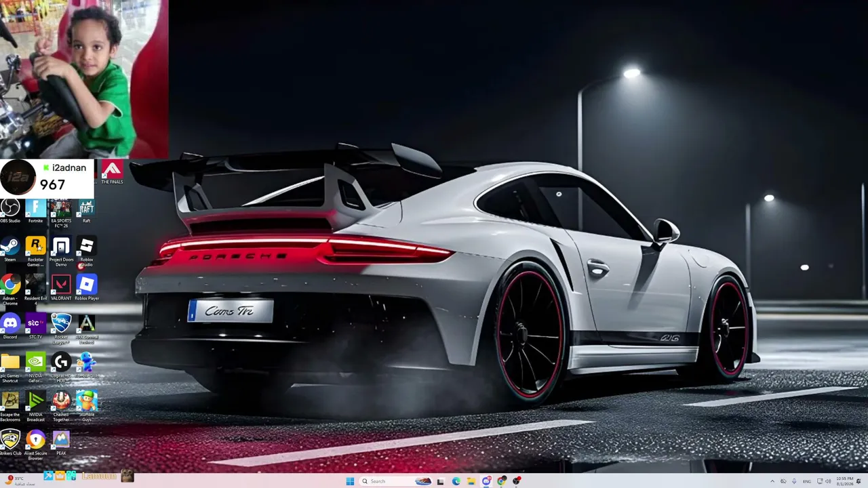The width and height of the screenshot is (868, 488).
Task: Click the NVIDIA Broadcast desktop shortcut
Action: 35,407
